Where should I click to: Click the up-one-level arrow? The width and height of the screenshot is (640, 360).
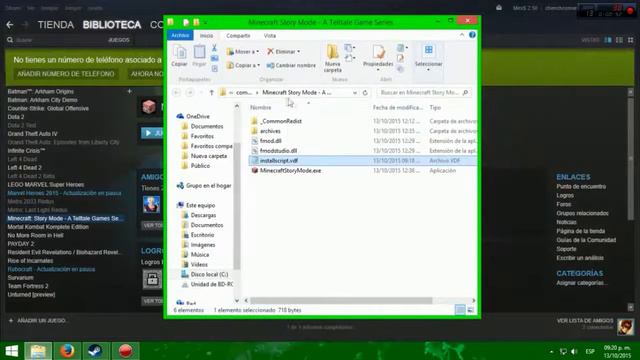coord(211,93)
